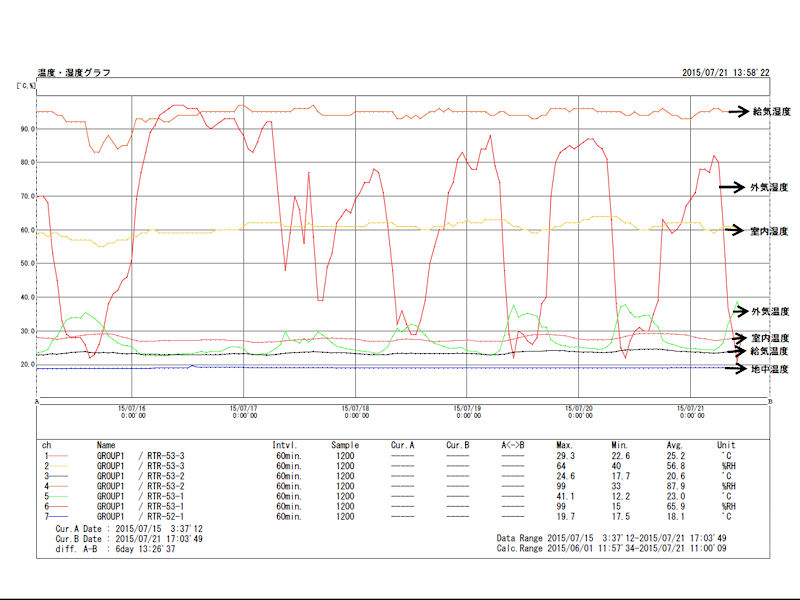
Task: Click the arrow beside 室内温度 label
Action: (739, 338)
